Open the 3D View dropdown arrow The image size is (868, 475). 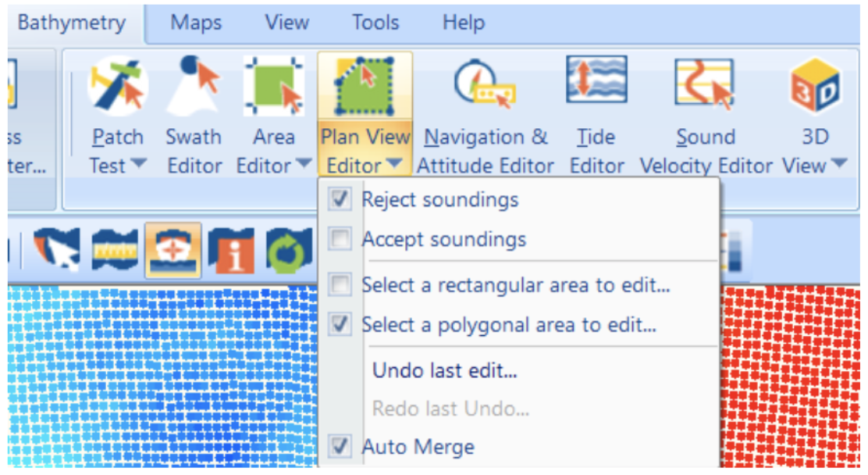pos(839,166)
